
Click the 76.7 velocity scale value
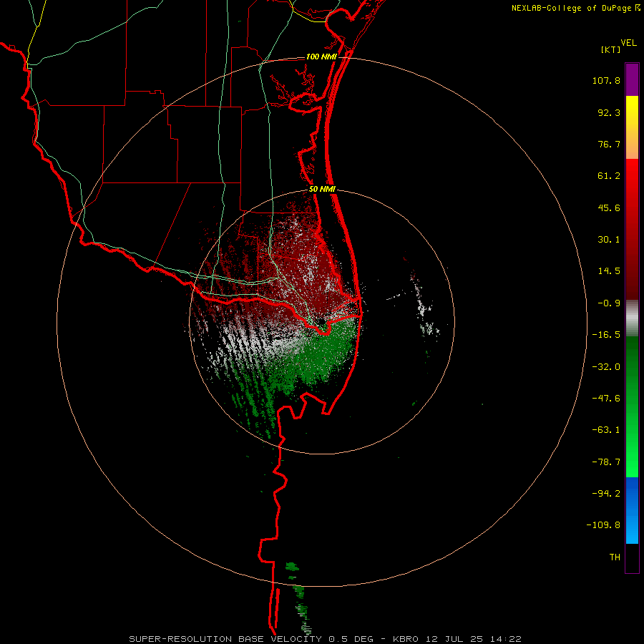coord(609,144)
